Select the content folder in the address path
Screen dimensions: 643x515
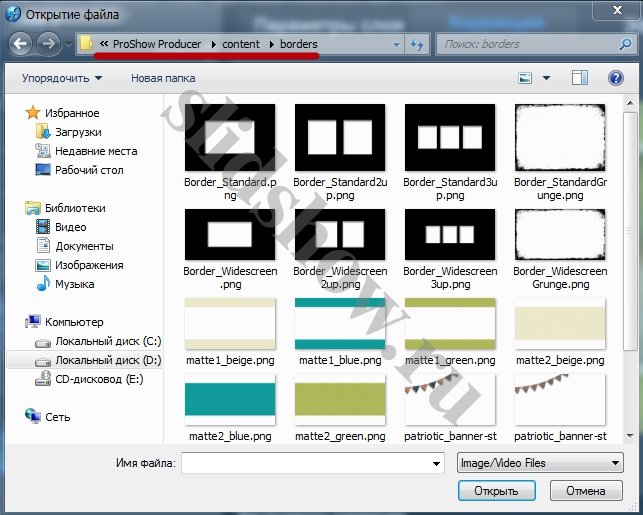(241, 44)
